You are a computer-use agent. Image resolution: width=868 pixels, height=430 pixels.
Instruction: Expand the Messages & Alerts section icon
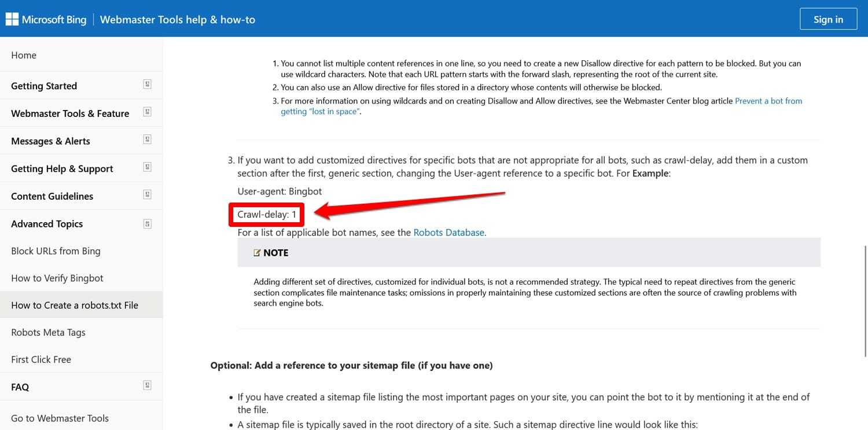pyautogui.click(x=147, y=140)
